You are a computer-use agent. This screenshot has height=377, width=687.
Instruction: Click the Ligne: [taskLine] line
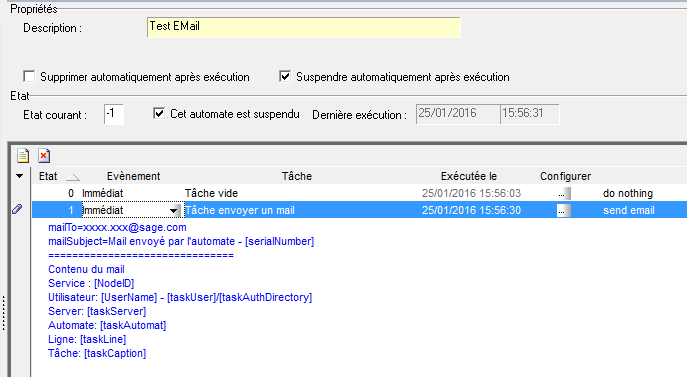[x=87, y=339]
